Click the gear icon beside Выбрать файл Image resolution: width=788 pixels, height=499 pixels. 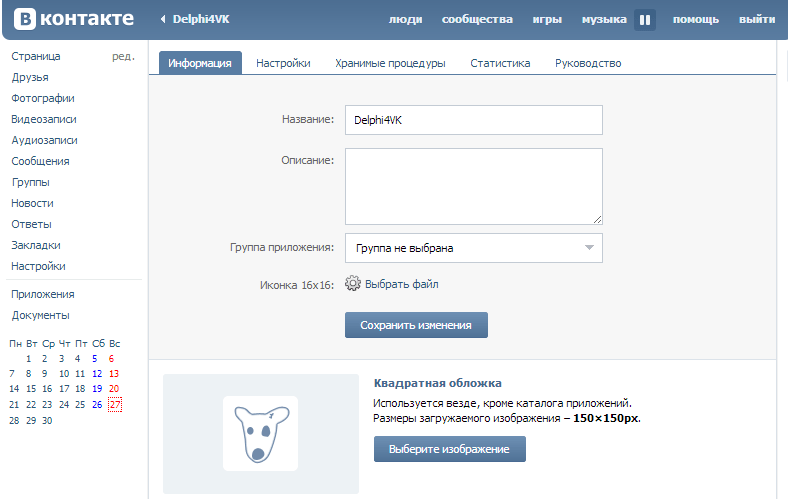(x=353, y=284)
